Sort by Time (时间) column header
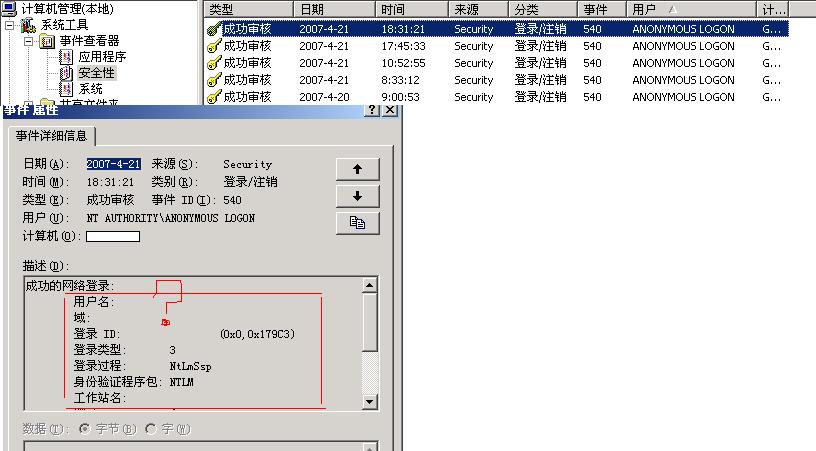The image size is (816, 451). tap(412, 9)
